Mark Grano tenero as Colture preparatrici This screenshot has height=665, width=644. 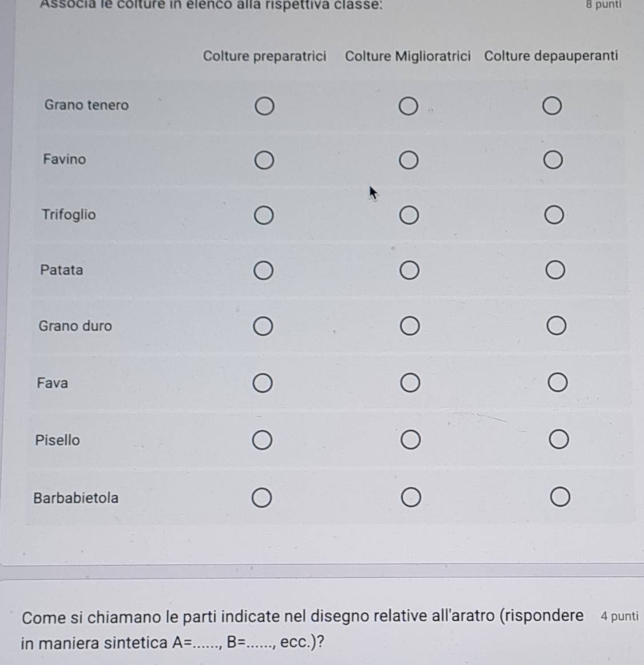264,106
